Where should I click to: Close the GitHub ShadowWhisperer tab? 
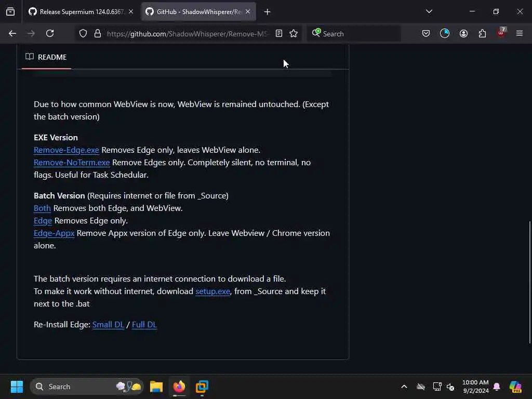tap(248, 12)
